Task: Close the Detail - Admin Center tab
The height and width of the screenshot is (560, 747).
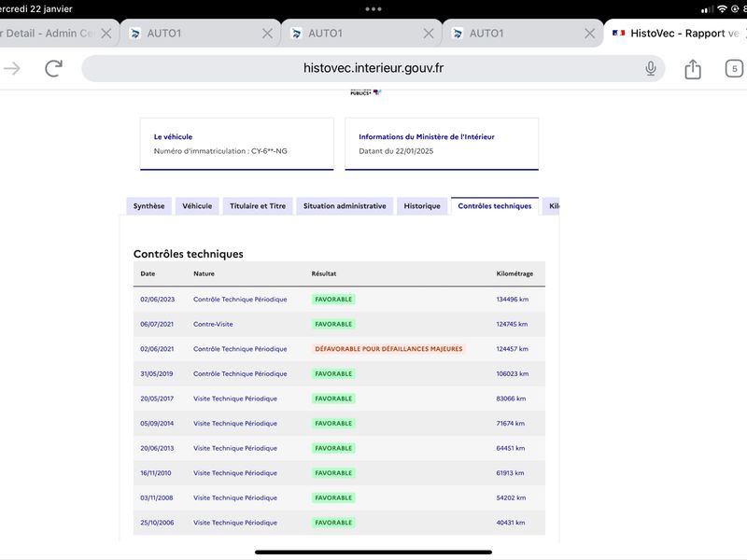Action: 106,34
